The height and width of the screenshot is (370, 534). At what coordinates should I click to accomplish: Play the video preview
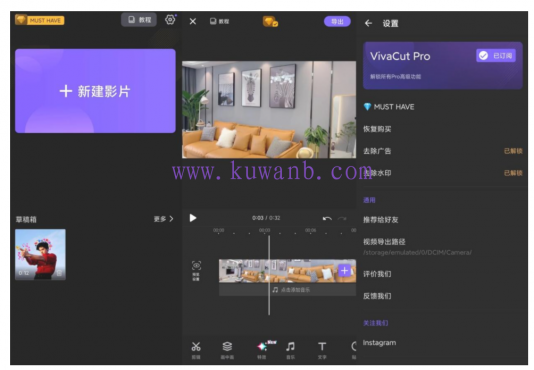coord(193,218)
